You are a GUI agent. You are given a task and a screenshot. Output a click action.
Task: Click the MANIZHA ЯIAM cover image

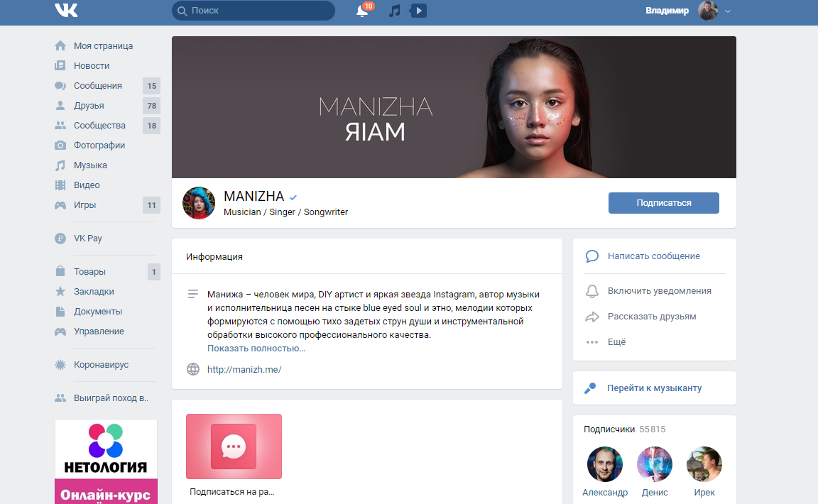454,107
